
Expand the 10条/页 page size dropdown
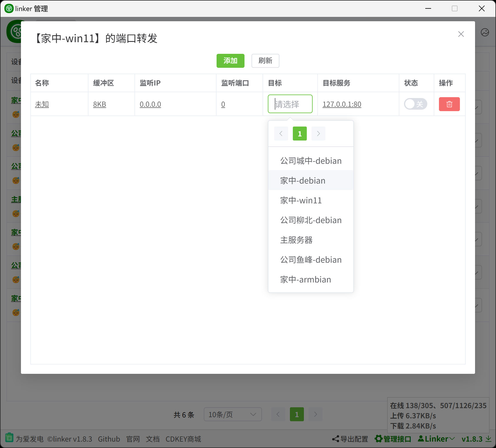232,414
